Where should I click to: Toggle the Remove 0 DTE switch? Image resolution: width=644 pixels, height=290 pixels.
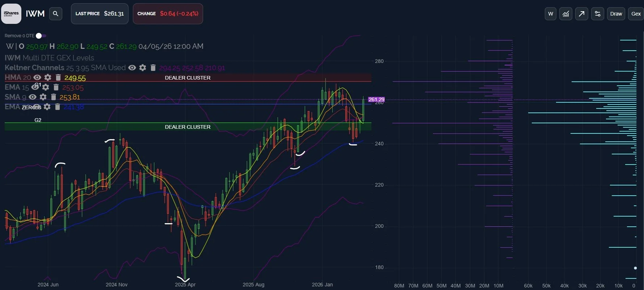pyautogui.click(x=41, y=36)
